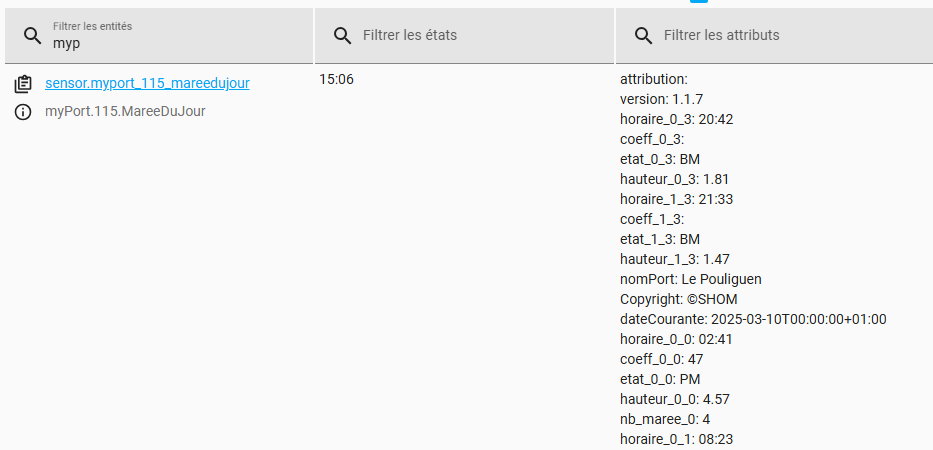Click the search icon in attributes filter

click(643, 36)
